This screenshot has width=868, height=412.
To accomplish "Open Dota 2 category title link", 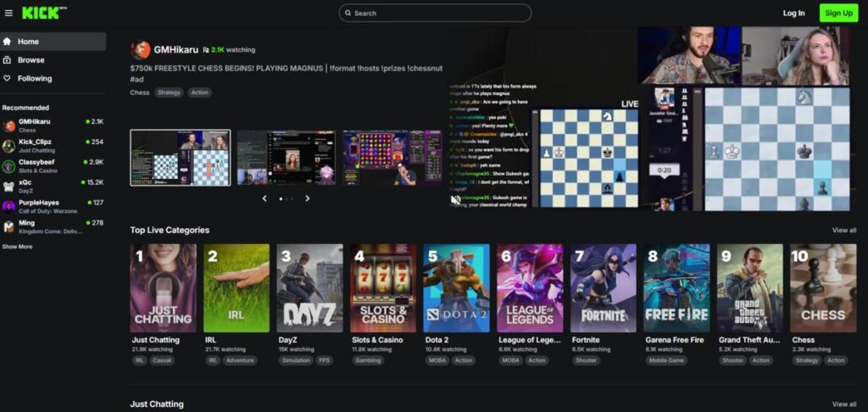I will [437, 340].
